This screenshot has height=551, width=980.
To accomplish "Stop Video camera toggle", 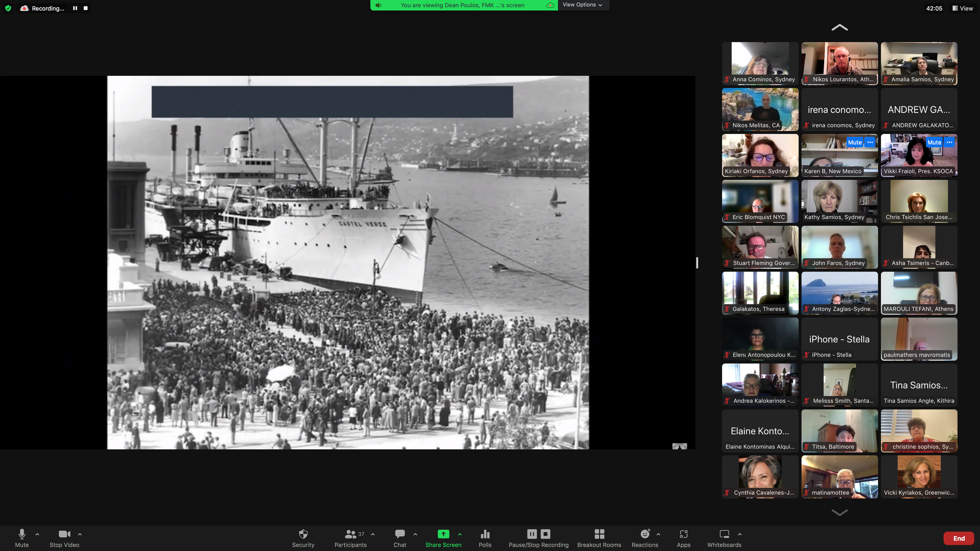I will tap(64, 534).
